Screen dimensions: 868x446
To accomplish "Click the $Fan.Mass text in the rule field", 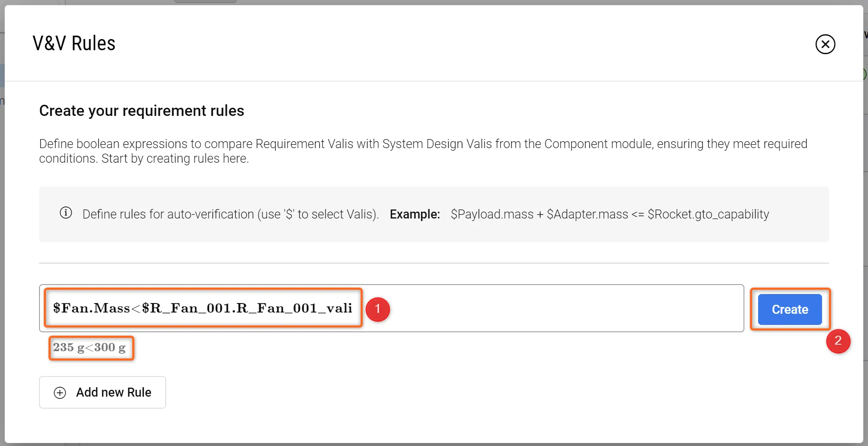I will 91,308.
